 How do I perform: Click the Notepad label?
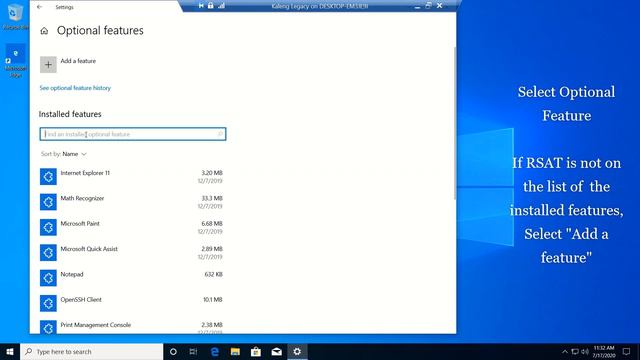[72, 274]
